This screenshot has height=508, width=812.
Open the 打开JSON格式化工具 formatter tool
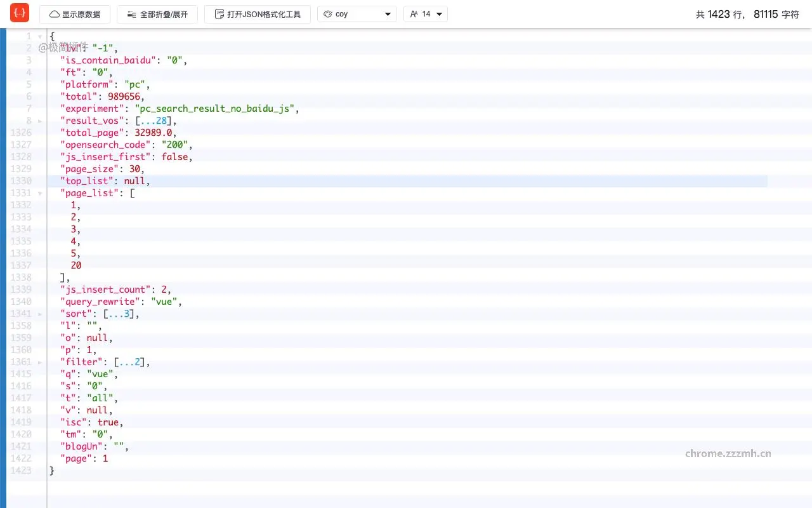(x=258, y=14)
